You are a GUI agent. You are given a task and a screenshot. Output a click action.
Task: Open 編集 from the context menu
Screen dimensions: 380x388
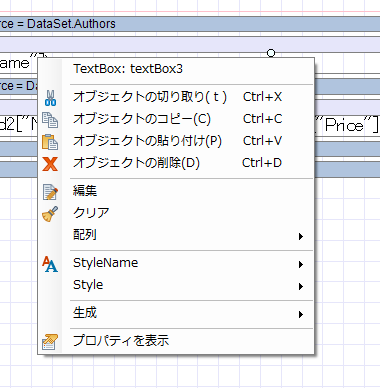pos(176,191)
